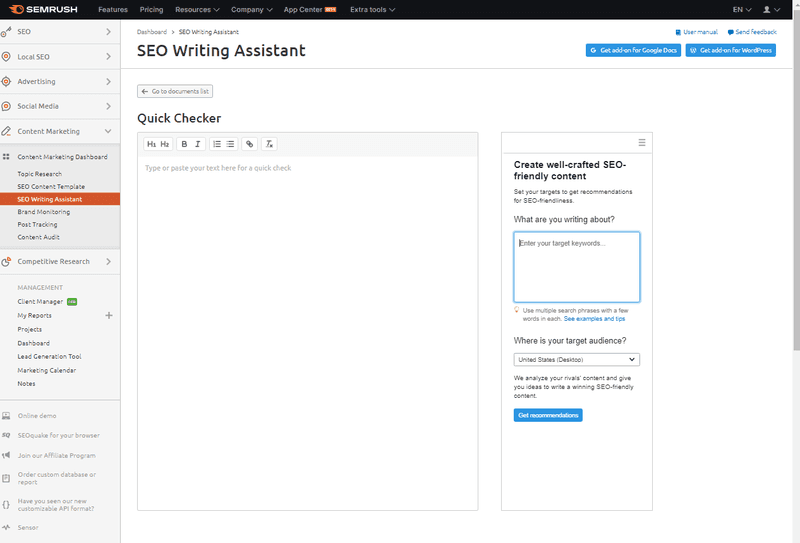Click the custom database order icon
This screenshot has height=543, width=800.
coord(6,478)
